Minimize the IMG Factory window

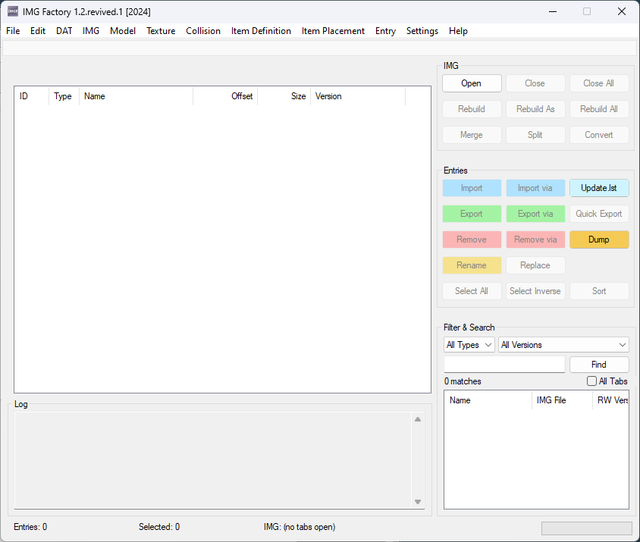553,11
